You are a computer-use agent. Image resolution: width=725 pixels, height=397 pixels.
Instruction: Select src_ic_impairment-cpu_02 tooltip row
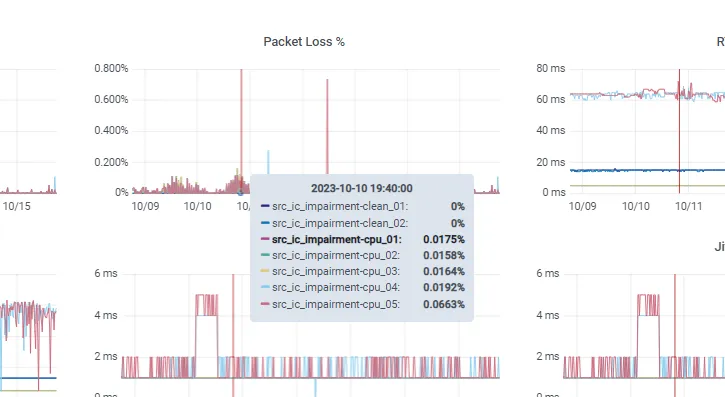coord(362,255)
